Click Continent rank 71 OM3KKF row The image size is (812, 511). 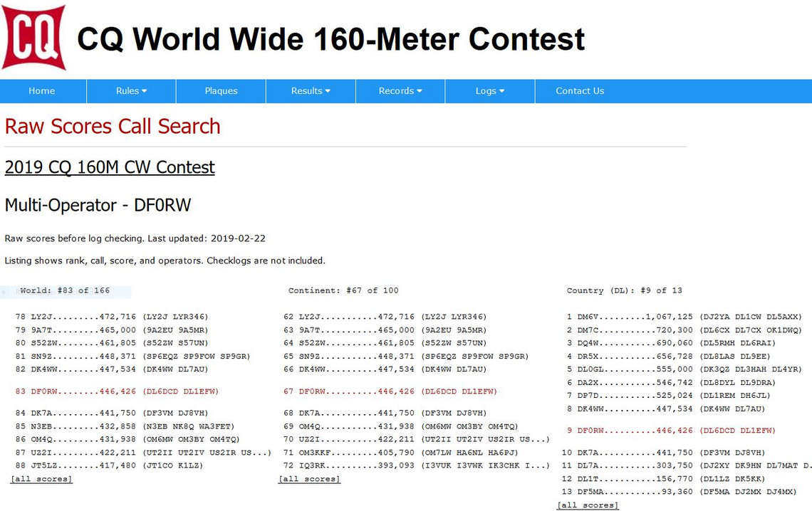click(x=401, y=453)
